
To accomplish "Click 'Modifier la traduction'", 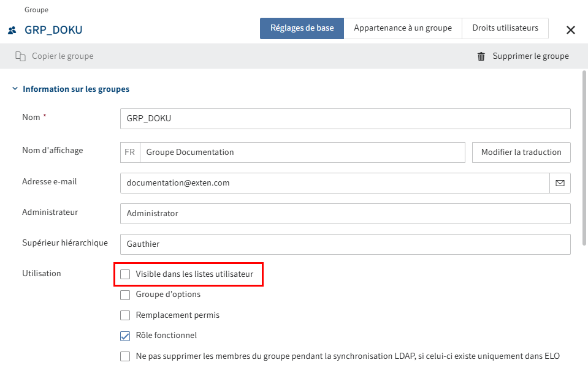I will point(521,152).
